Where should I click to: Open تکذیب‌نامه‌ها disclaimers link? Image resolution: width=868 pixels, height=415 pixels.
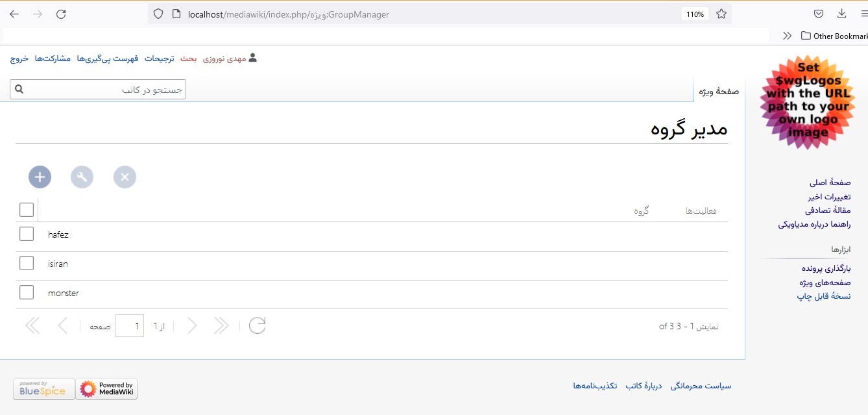click(595, 386)
